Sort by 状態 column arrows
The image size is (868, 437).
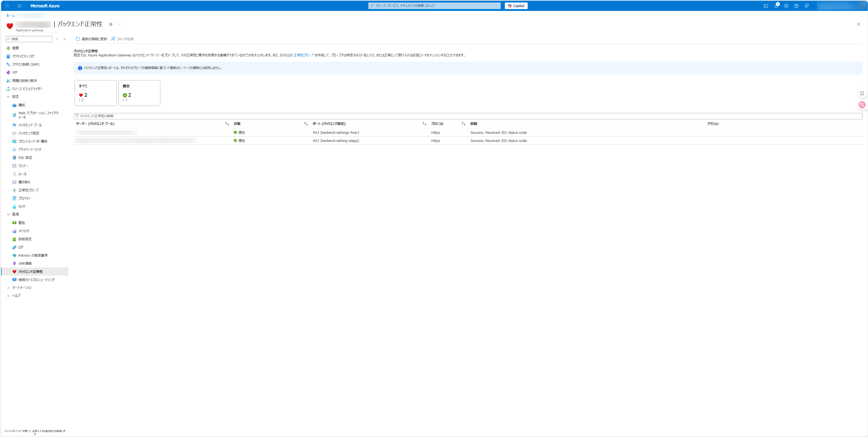(306, 124)
